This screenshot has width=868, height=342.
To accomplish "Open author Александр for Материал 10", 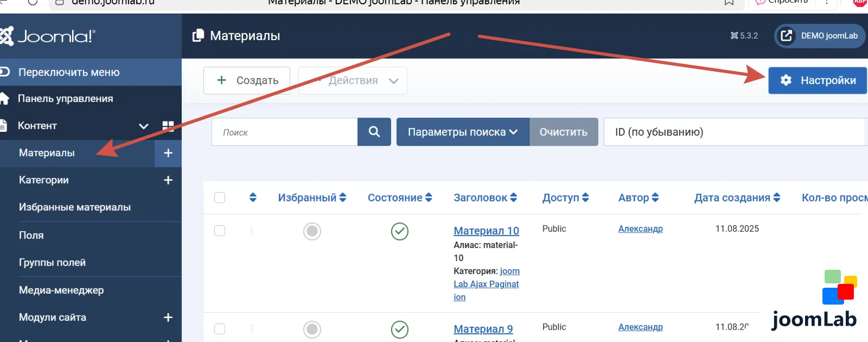I will click(641, 229).
